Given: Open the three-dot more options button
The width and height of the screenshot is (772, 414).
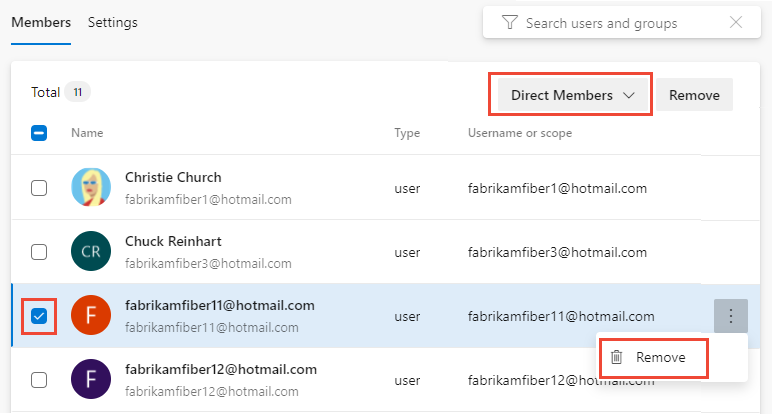Looking at the screenshot, I should (731, 316).
